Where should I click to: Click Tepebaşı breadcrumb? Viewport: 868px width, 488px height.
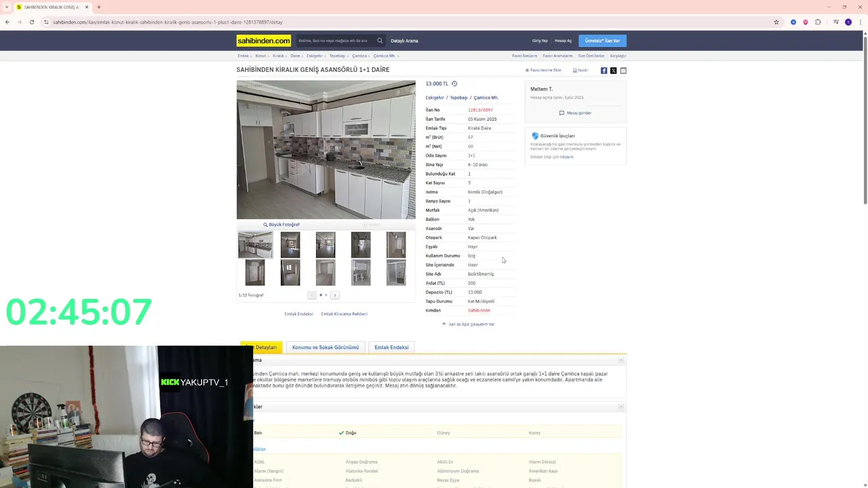click(337, 56)
